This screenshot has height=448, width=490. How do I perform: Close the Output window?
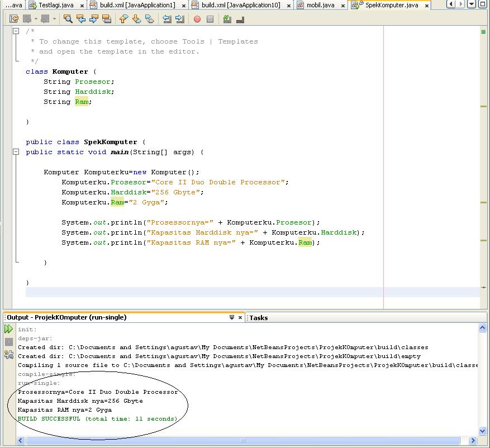(240, 317)
